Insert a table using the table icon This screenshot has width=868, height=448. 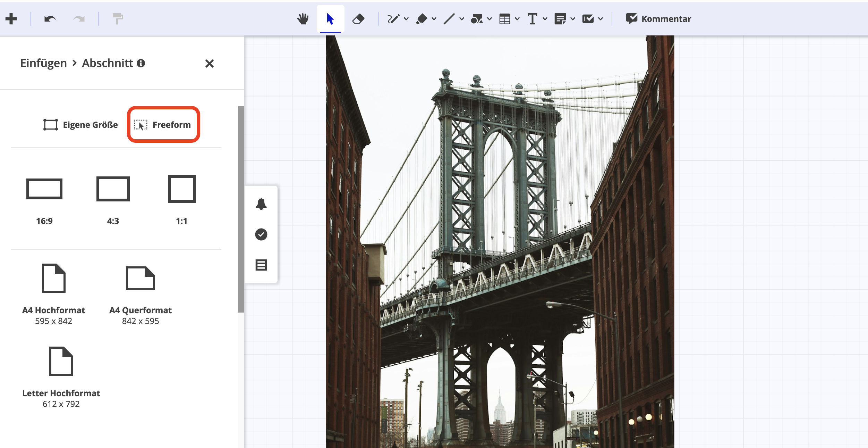(505, 18)
